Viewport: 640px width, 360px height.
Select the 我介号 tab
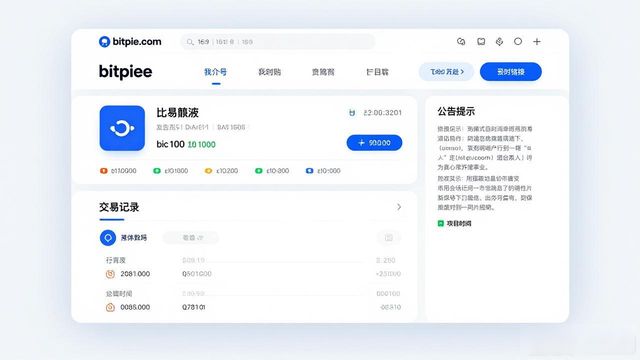(216, 72)
